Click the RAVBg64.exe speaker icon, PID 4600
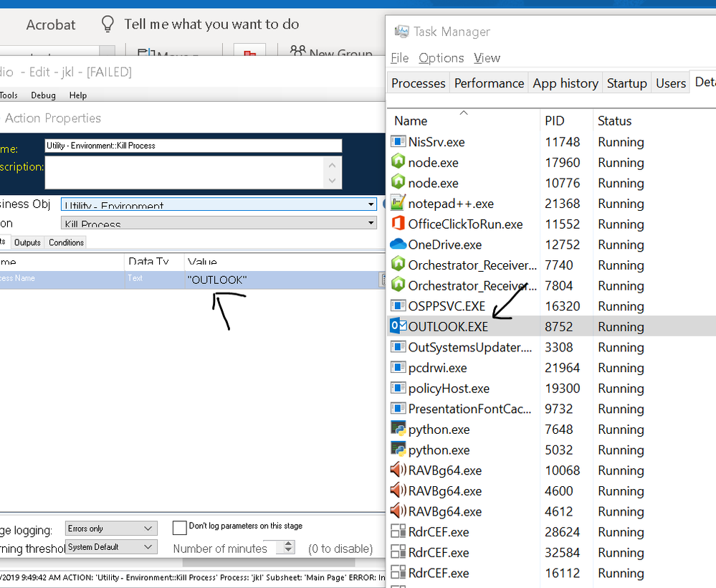The image size is (716, 588). [x=398, y=490]
